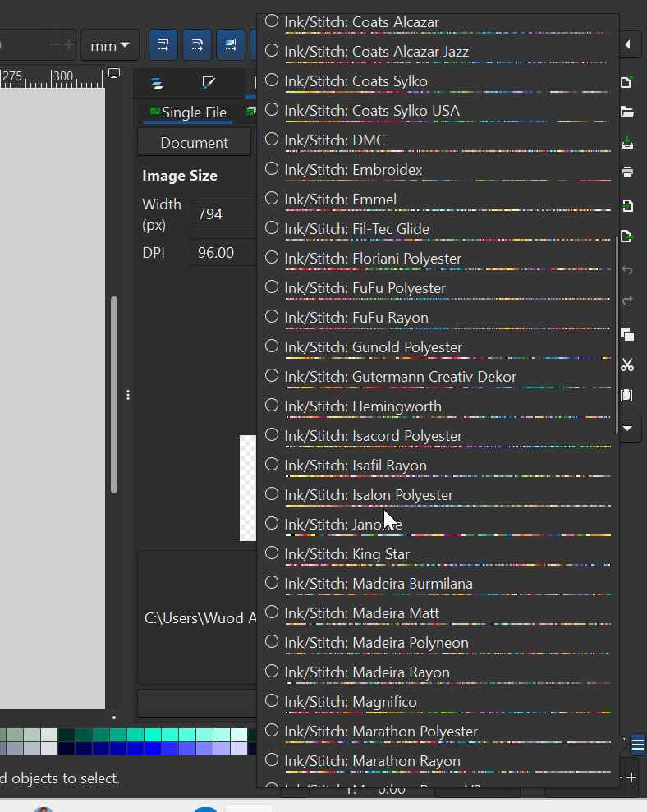This screenshot has height=812, width=647.
Task: Pick the pure blue swatch in palette
Action: pyautogui.click(x=152, y=749)
